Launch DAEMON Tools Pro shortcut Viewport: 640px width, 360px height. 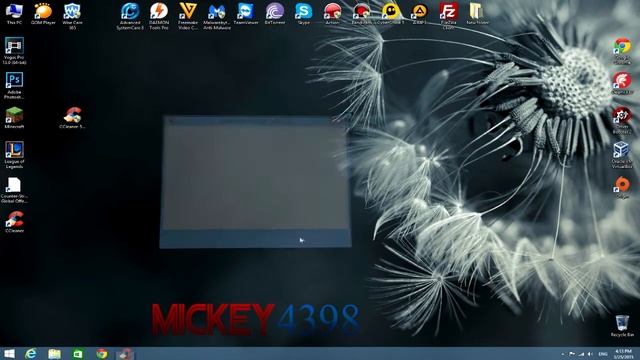(x=159, y=16)
